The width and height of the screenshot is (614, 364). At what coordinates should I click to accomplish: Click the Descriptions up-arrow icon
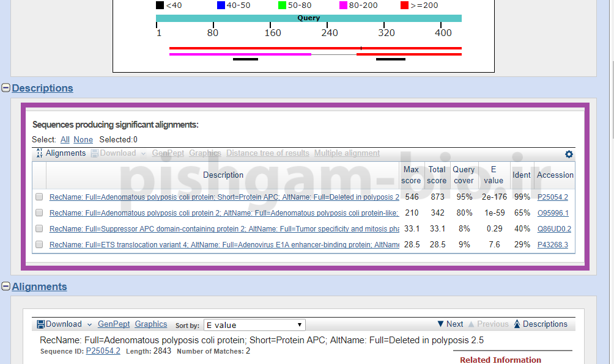tap(517, 324)
